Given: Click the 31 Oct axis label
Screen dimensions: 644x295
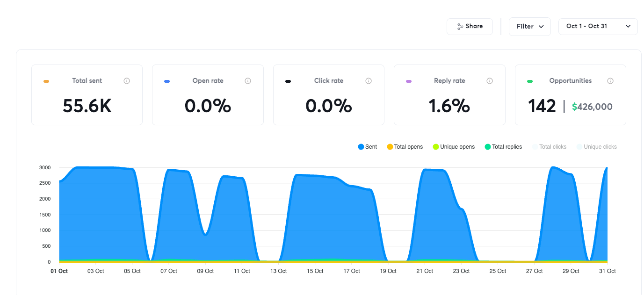Looking at the screenshot, I should coord(607,271).
